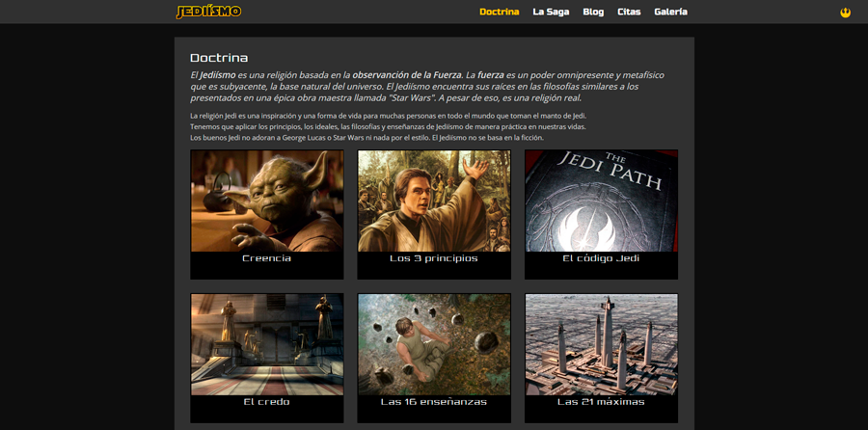
Task: Click the Jedi preaching painting thumbnail
Action: click(434, 201)
